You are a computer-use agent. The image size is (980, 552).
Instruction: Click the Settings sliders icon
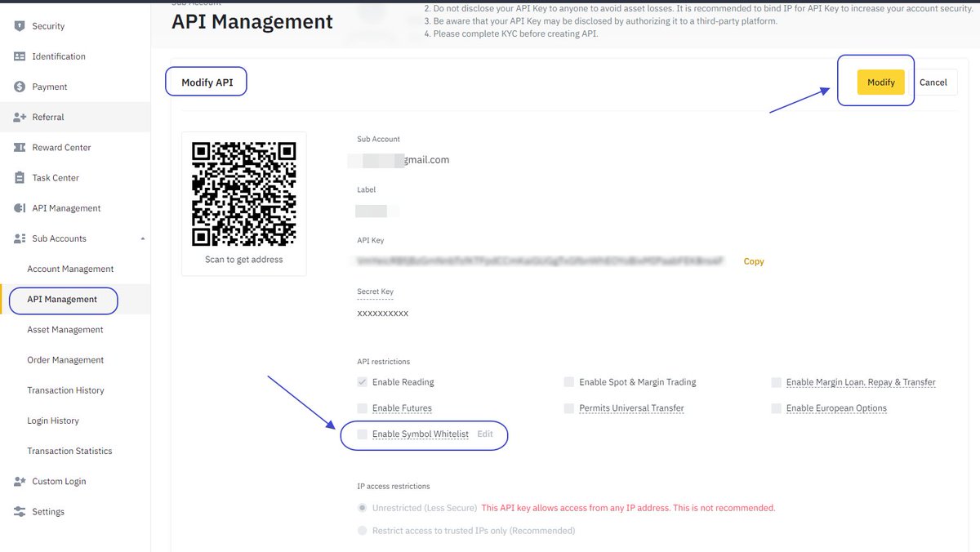point(20,511)
